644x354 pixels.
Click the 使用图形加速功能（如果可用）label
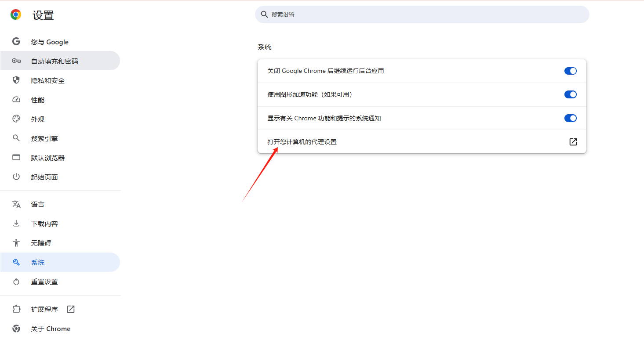click(x=311, y=94)
